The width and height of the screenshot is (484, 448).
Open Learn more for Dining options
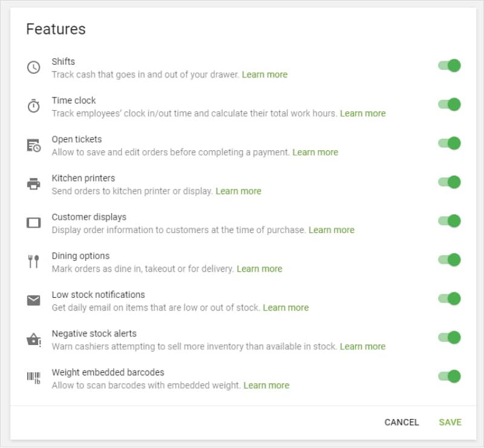click(x=260, y=269)
